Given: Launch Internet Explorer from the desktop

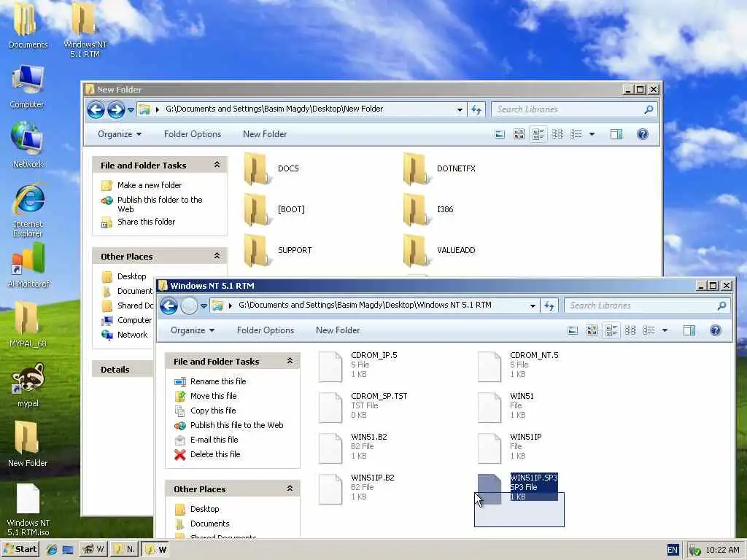Looking at the screenshot, I should [x=28, y=211].
